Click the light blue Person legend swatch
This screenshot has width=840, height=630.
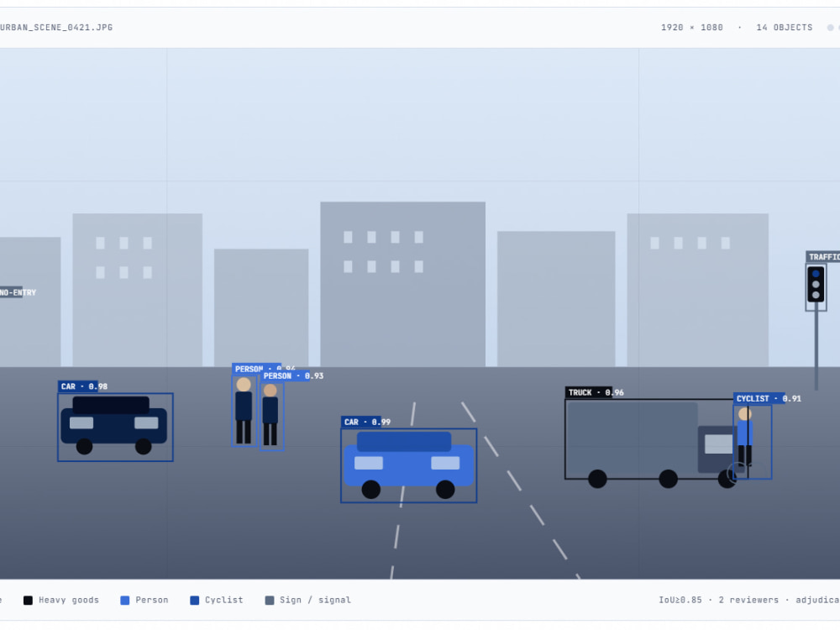pos(125,600)
